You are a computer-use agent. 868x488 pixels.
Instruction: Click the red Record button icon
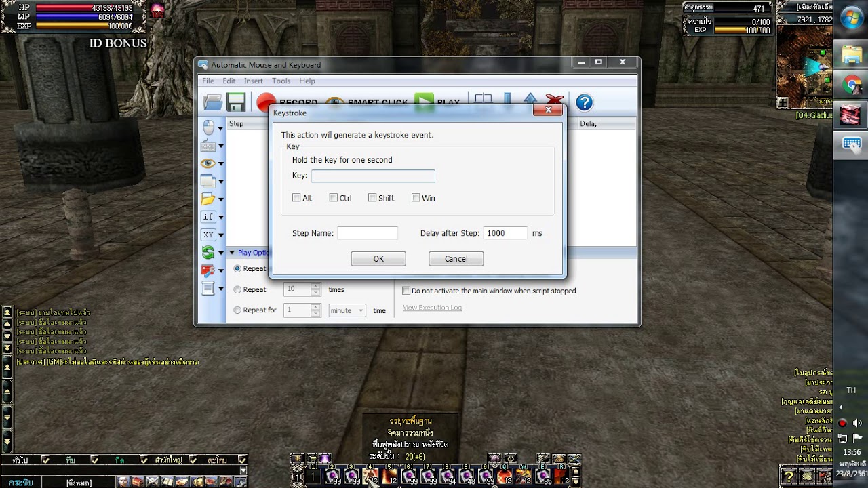coord(266,102)
